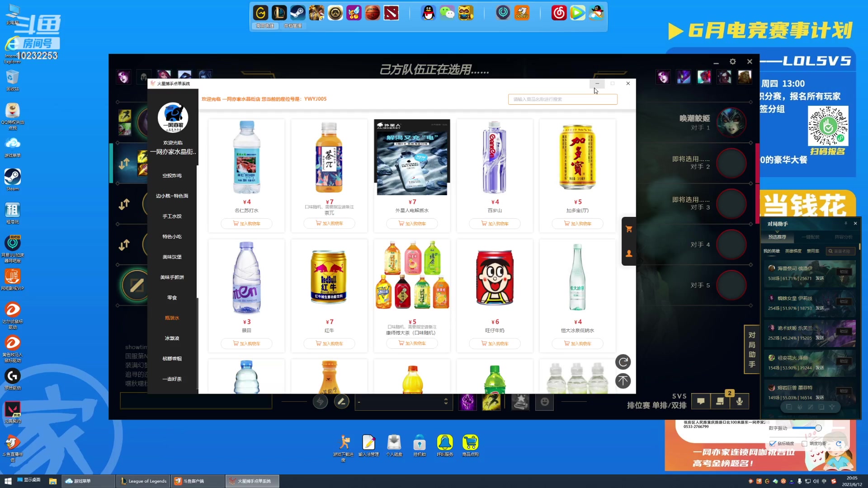Add 加多宝 to cart
The width and height of the screenshot is (868, 488).
[x=577, y=224]
